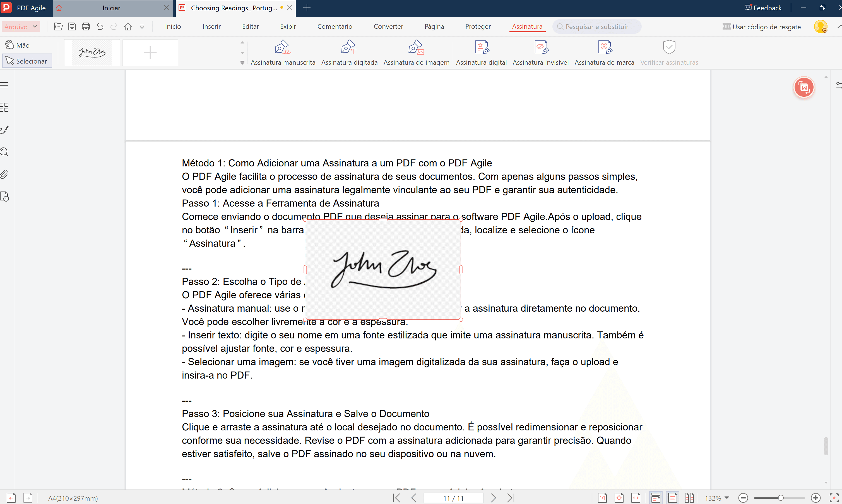This screenshot has width=842, height=504.
Task: Click the print icon in toolbar
Action: pyautogui.click(x=86, y=26)
